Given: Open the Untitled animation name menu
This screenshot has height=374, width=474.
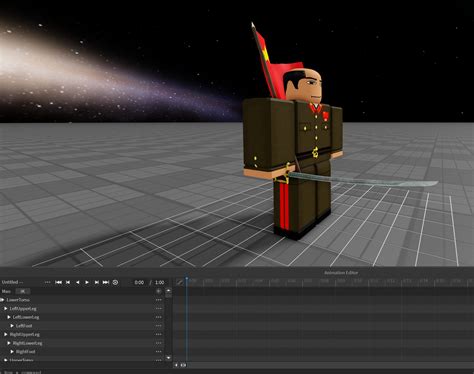Looking at the screenshot, I should (x=12, y=282).
